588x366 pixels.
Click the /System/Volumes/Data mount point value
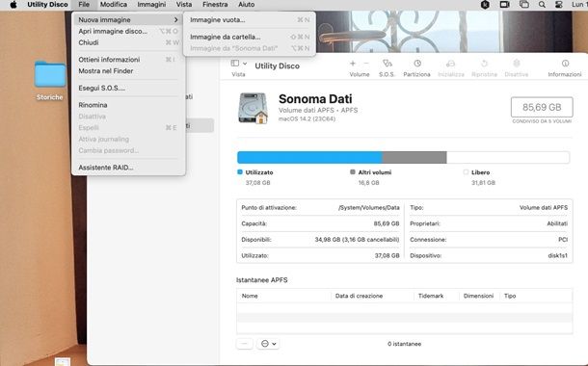369,207
